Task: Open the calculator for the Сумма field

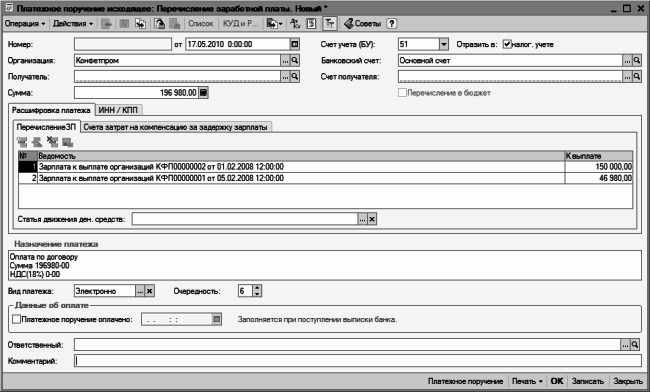Action: tap(203, 93)
